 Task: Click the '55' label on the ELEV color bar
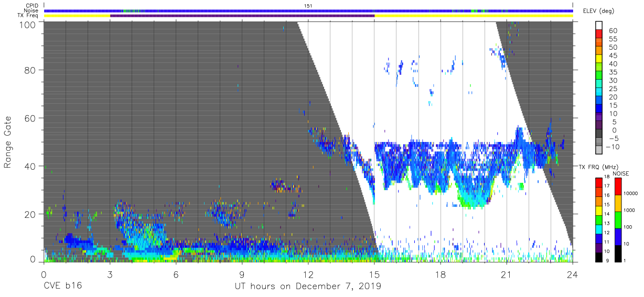tap(613, 39)
